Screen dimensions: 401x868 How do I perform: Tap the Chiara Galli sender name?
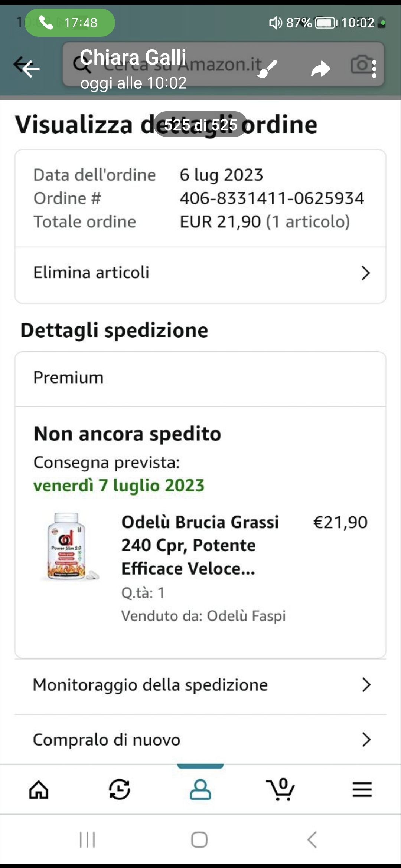pyautogui.click(x=133, y=57)
